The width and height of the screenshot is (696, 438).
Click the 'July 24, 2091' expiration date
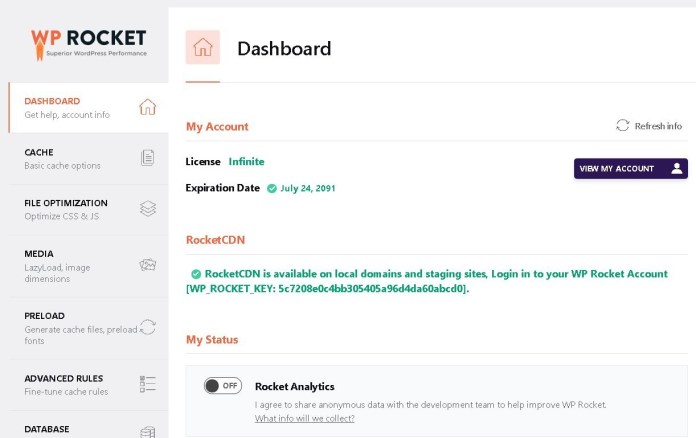(x=308, y=188)
